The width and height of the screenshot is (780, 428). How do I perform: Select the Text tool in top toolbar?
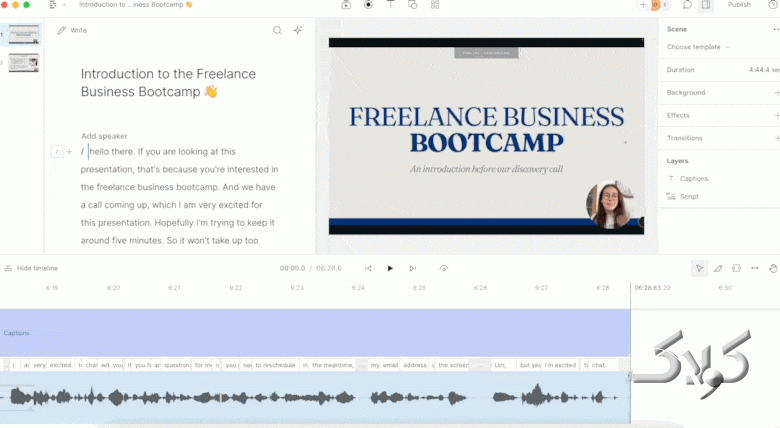[x=390, y=5]
